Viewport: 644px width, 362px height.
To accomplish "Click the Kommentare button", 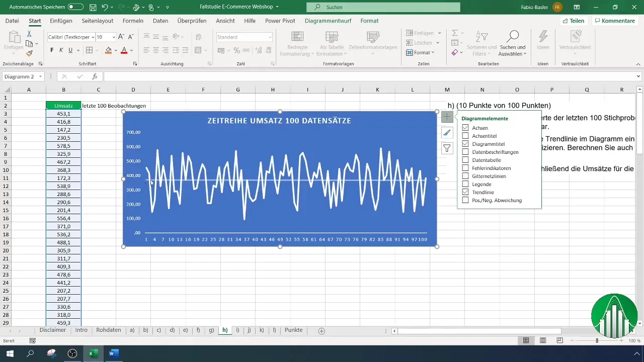I will click(x=614, y=21).
